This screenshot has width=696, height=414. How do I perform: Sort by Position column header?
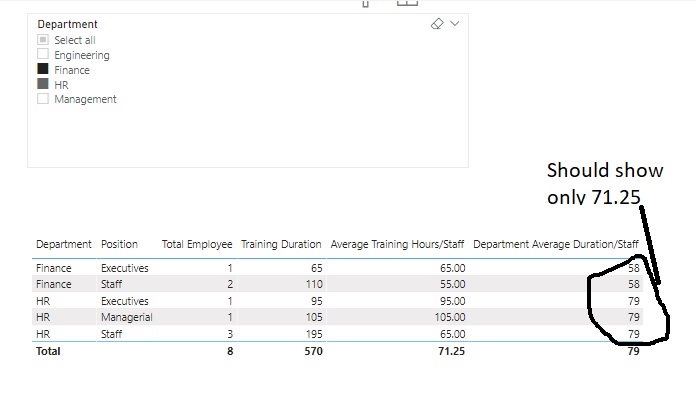[x=119, y=244]
